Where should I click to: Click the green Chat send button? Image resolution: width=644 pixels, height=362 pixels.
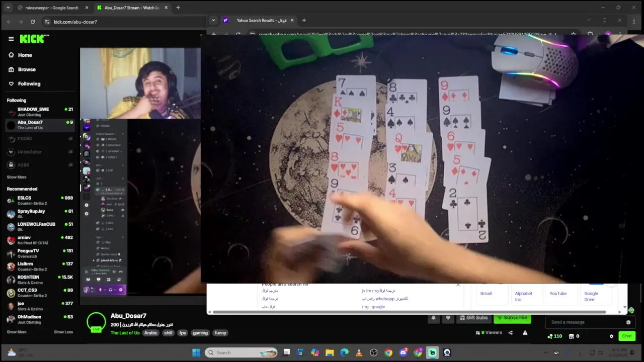coord(627,336)
